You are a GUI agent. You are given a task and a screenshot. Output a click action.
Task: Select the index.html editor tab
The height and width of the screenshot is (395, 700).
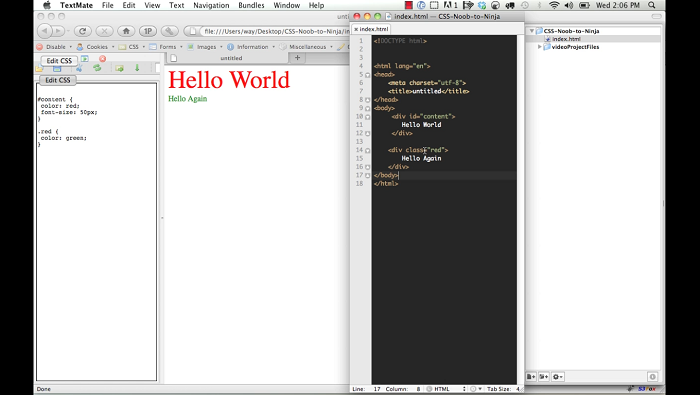pyautogui.click(x=371, y=29)
